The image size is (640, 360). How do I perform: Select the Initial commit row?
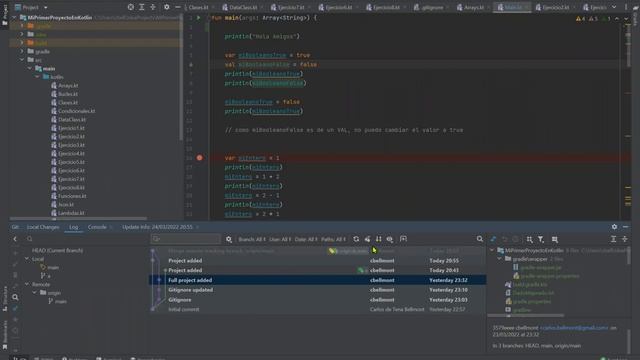(318, 309)
